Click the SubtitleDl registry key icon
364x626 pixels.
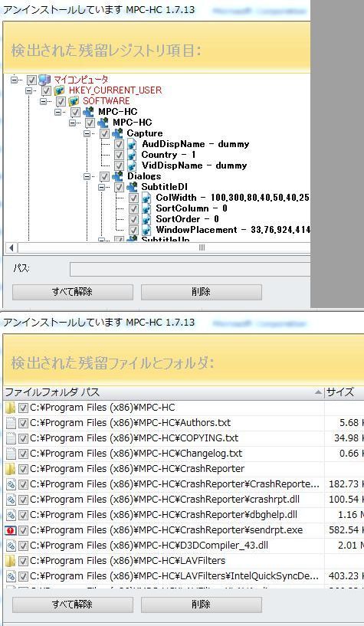pyautogui.click(x=132, y=187)
